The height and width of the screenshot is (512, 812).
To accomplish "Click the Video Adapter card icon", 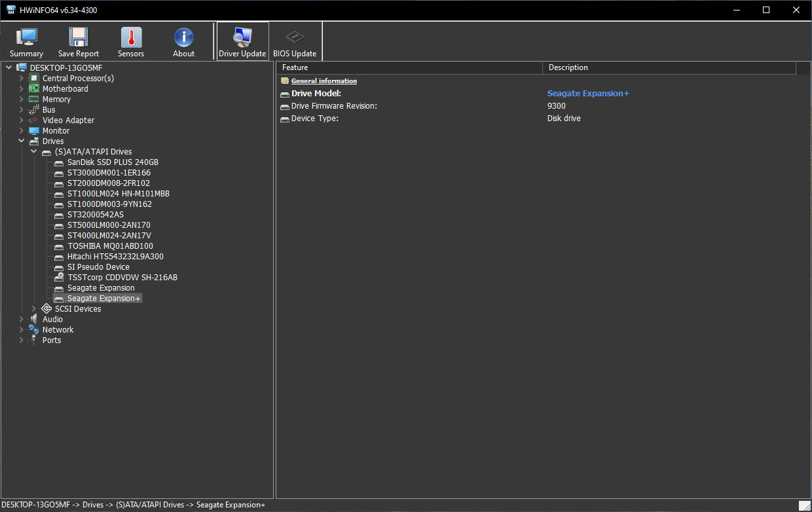I will 34,120.
